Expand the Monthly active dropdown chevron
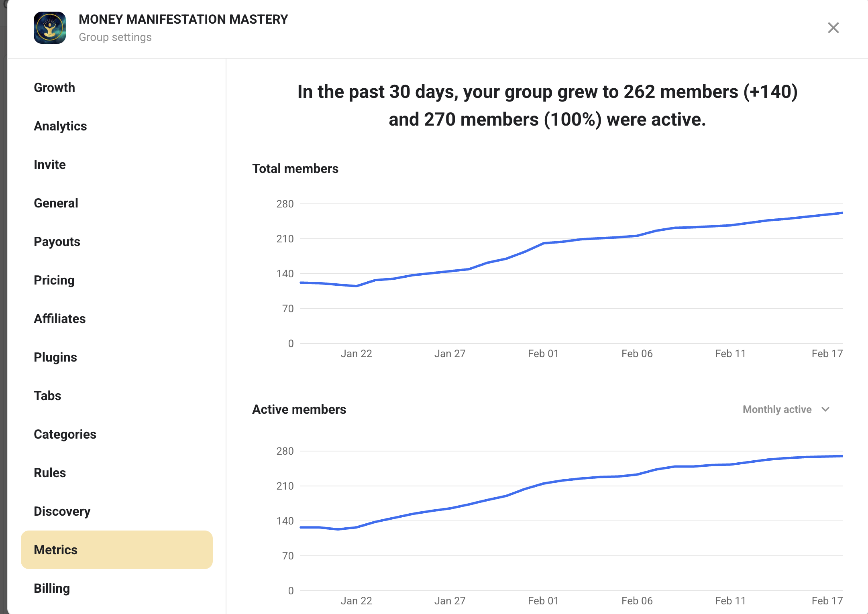Screen dimensions: 868x614 click(x=825, y=409)
